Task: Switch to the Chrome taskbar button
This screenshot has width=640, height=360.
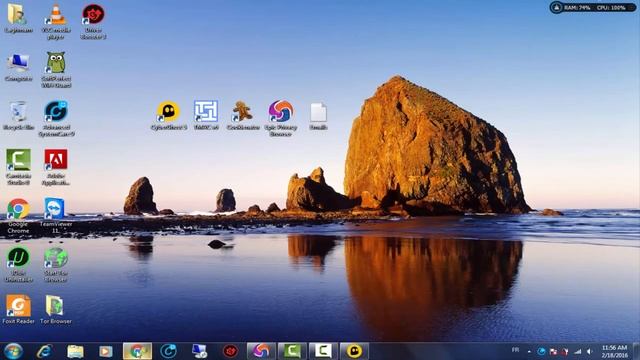Action: pos(138,351)
